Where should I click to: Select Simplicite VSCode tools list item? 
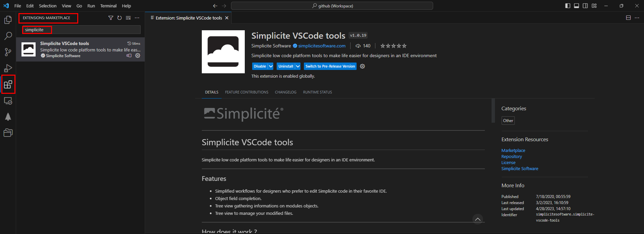pos(81,49)
